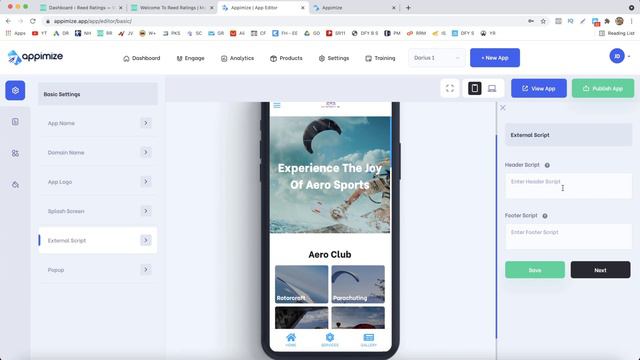Viewport: 640px width, 360px height.
Task: Click the Aero Club heading in preview
Action: 330,254
